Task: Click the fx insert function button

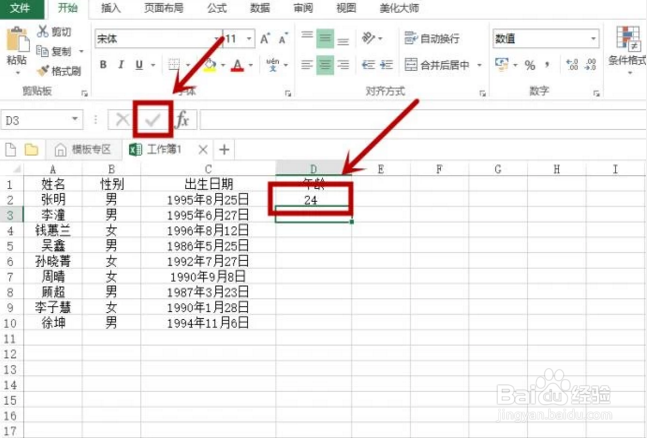Action: coord(183,120)
